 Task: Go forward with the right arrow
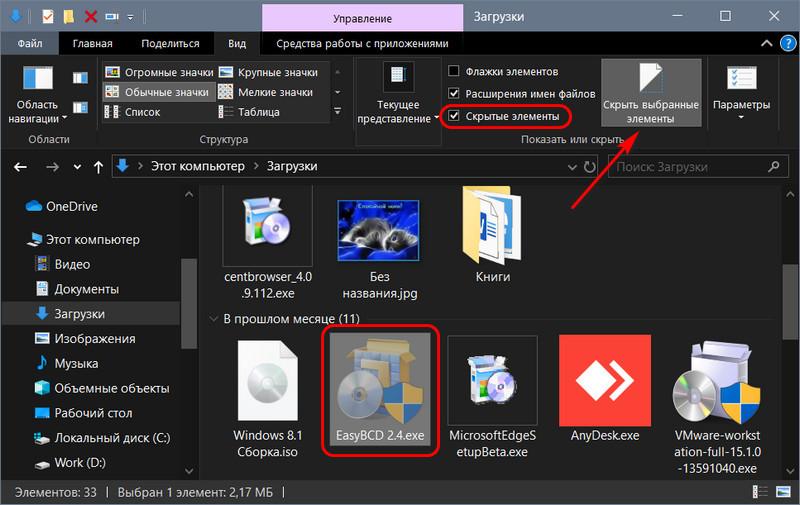(x=52, y=167)
